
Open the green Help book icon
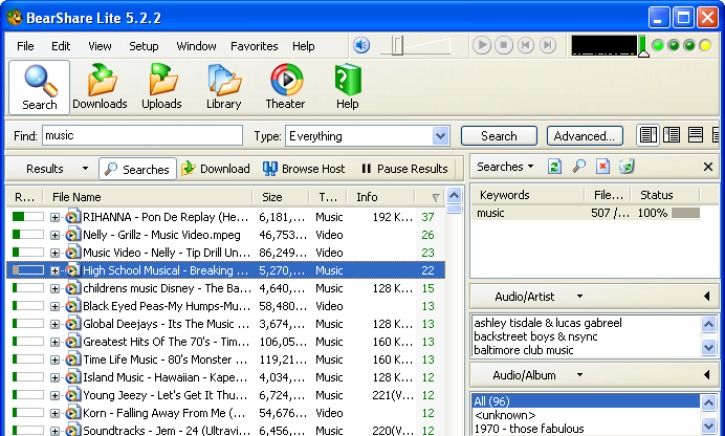(347, 80)
